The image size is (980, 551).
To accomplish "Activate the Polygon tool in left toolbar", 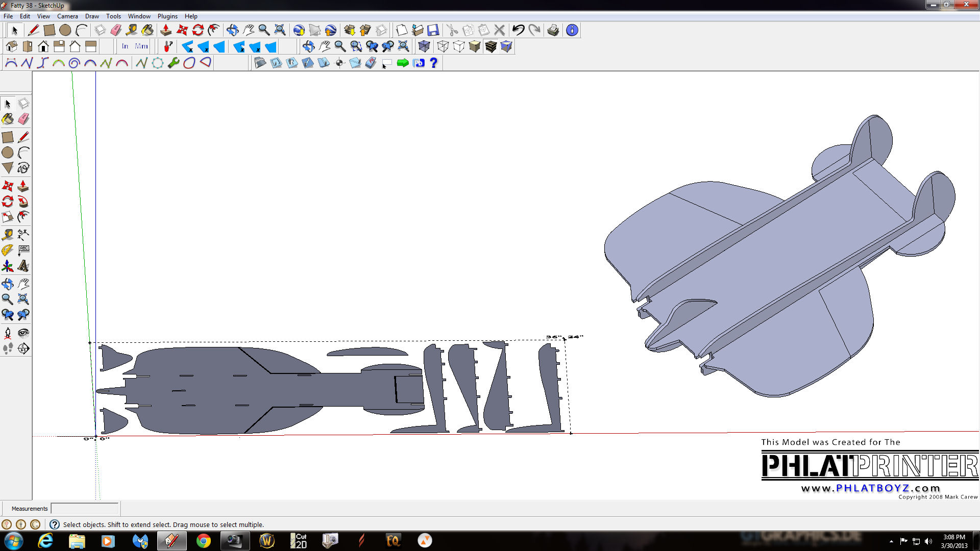I will pyautogui.click(x=8, y=168).
